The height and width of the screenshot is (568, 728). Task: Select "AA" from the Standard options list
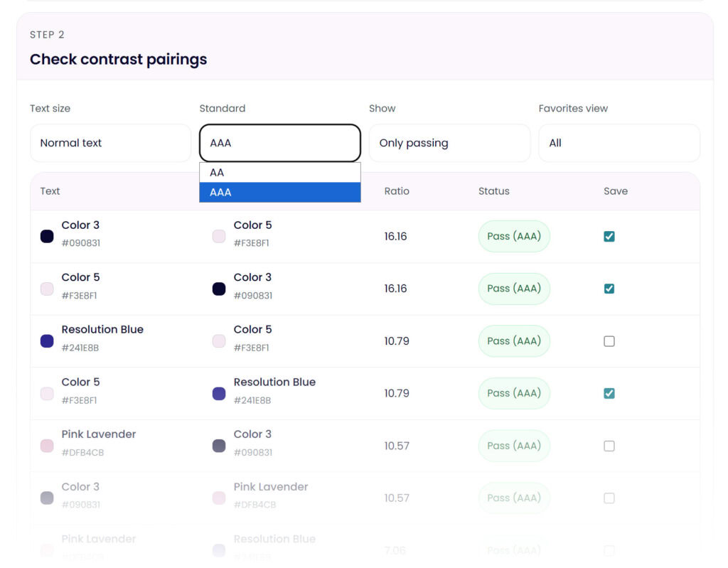(x=279, y=172)
